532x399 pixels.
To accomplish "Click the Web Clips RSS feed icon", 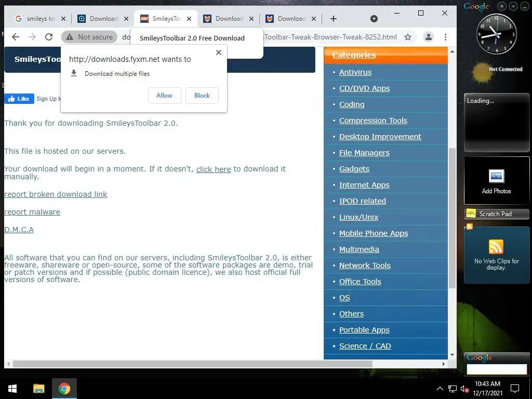I will coord(496,247).
